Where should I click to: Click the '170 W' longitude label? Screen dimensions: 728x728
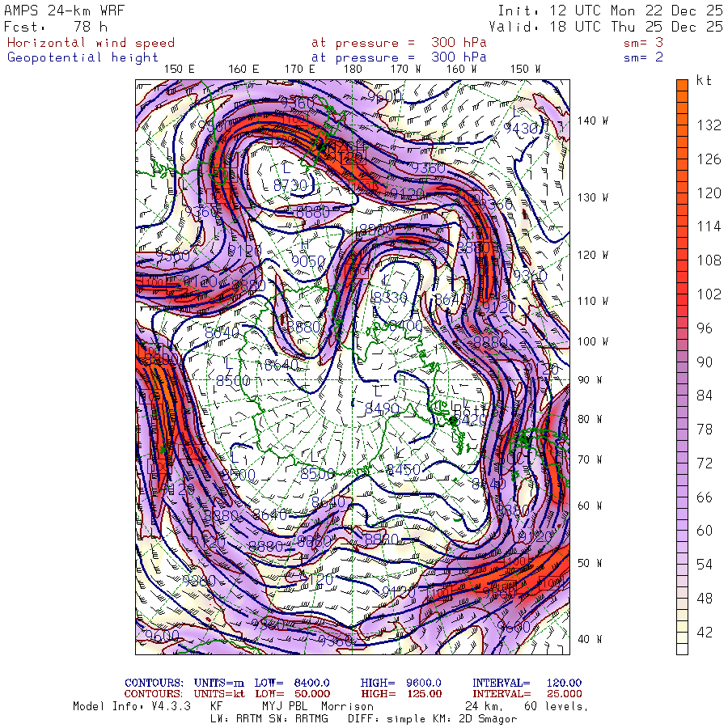click(405, 70)
